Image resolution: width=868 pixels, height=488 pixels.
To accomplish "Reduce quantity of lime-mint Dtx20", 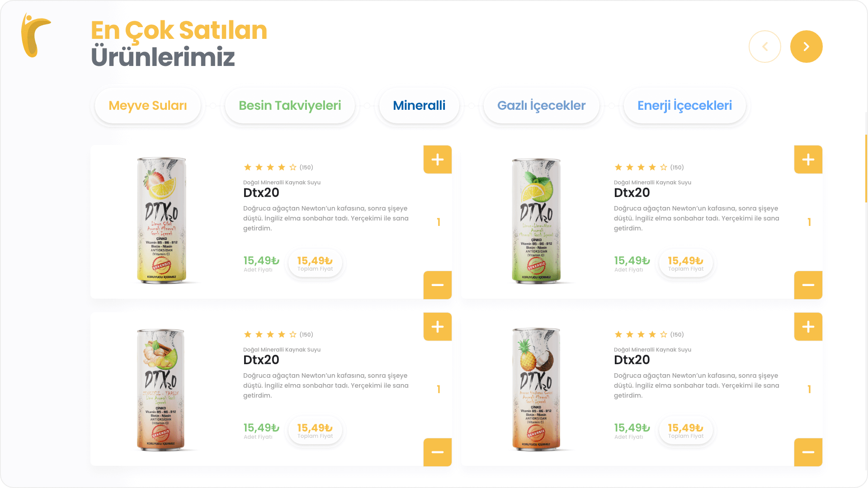I will point(808,285).
